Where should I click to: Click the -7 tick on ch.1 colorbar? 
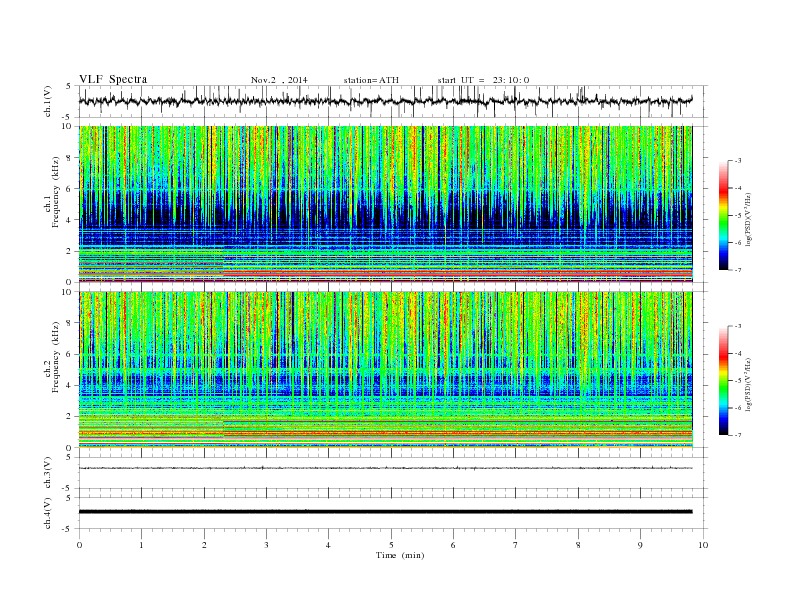737,270
